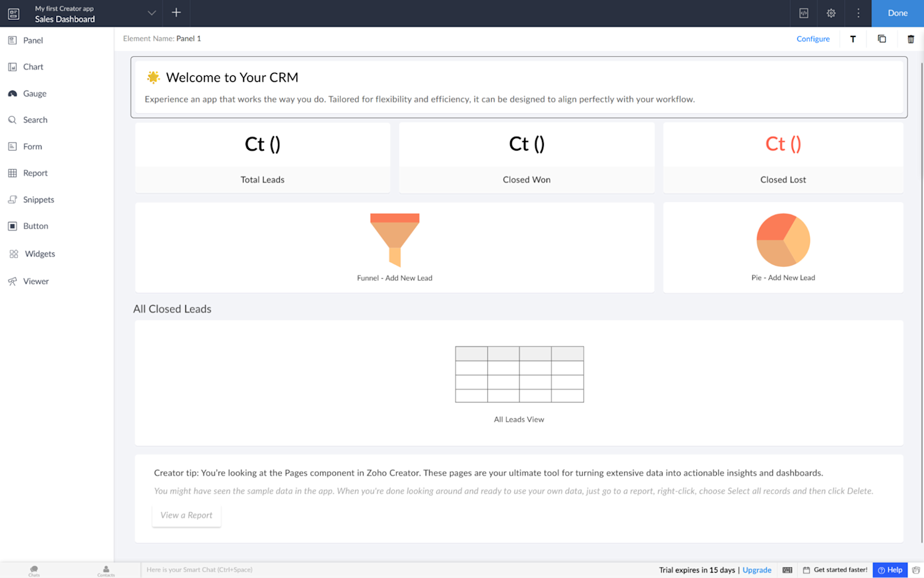Open the code view icon in header

point(804,13)
